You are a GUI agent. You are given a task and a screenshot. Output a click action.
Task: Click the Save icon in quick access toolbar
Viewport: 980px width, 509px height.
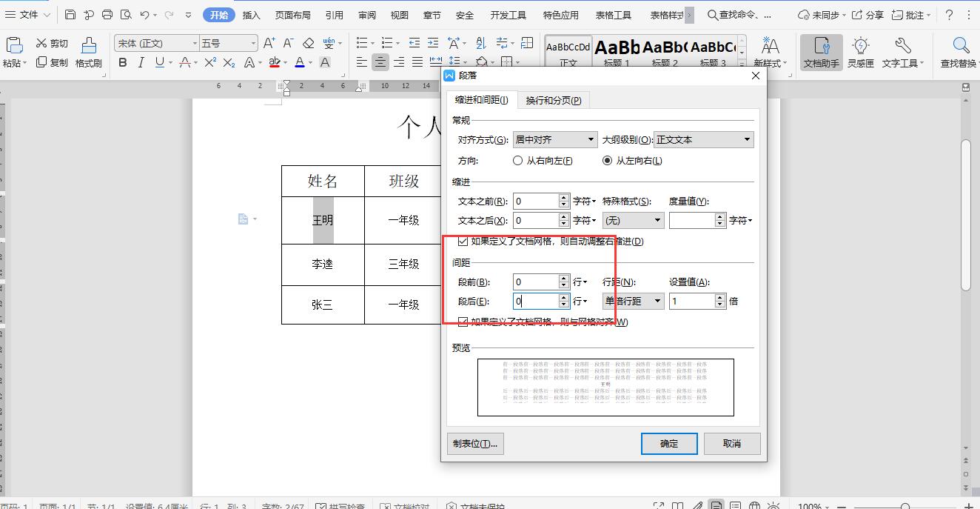coord(70,15)
